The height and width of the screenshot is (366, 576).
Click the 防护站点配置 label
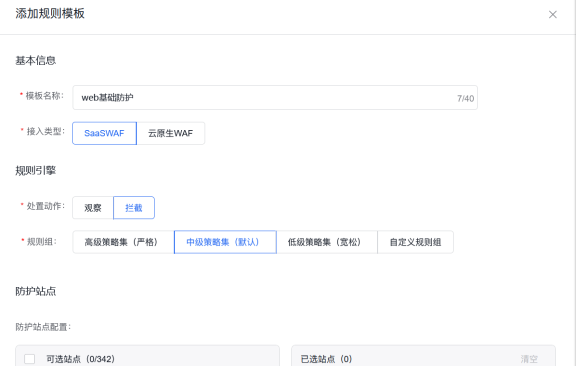click(43, 327)
